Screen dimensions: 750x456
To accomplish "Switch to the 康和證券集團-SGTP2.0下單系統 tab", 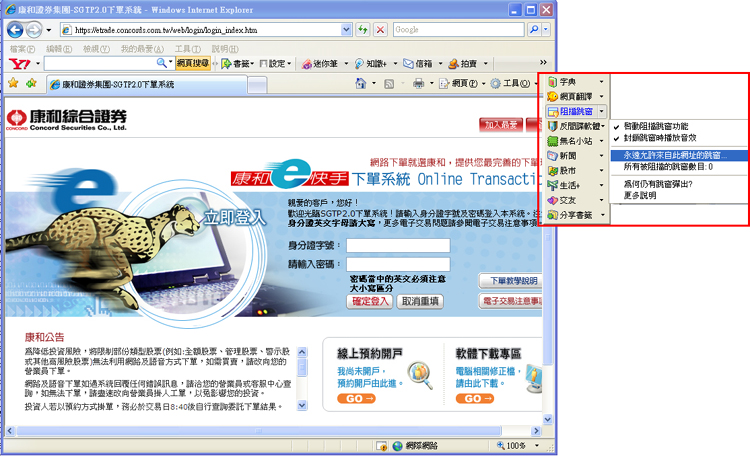I will click(x=147, y=85).
